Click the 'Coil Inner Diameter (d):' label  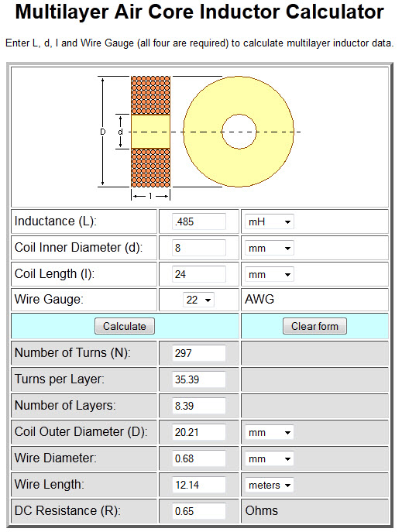[79, 248]
